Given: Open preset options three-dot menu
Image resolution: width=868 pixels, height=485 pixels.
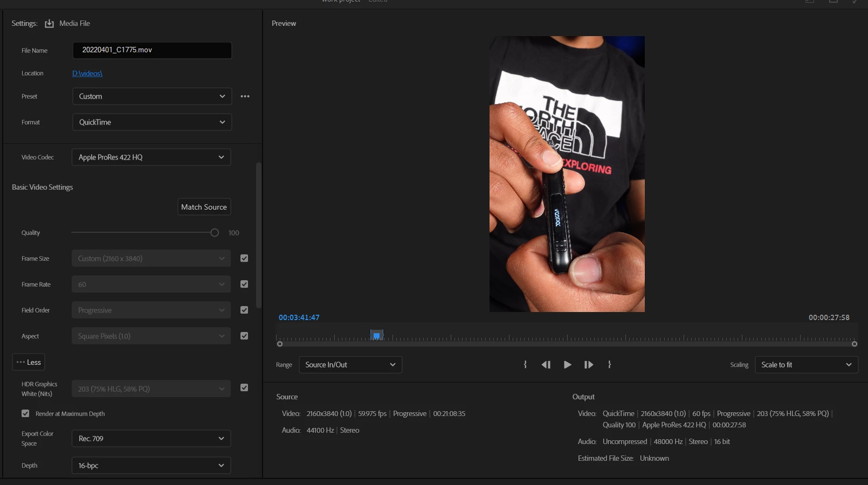Looking at the screenshot, I should 245,96.
